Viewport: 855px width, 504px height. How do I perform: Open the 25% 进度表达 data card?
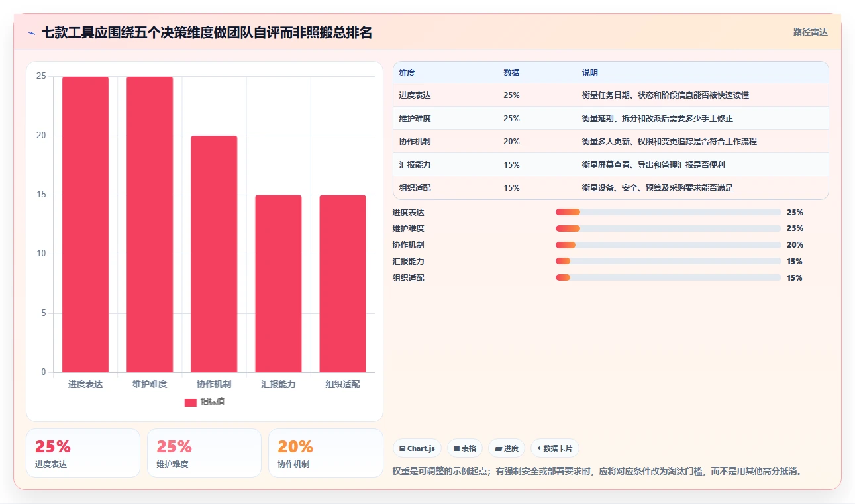click(83, 453)
